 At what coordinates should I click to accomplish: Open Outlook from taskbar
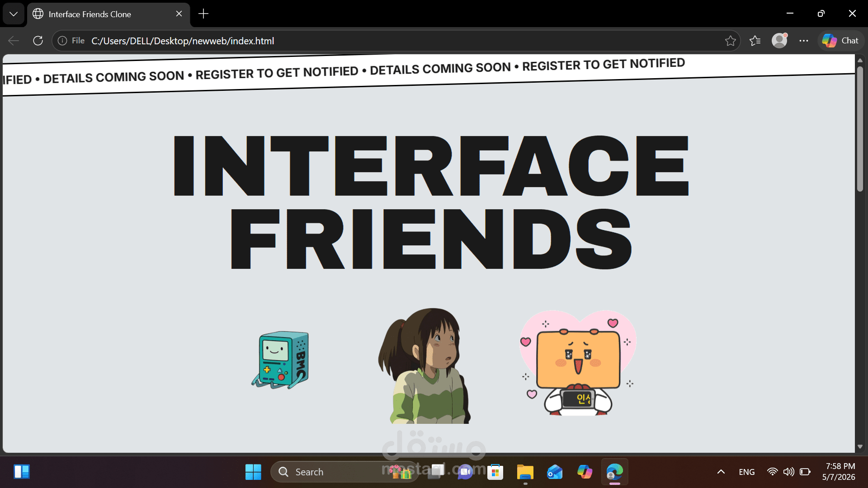(x=555, y=472)
